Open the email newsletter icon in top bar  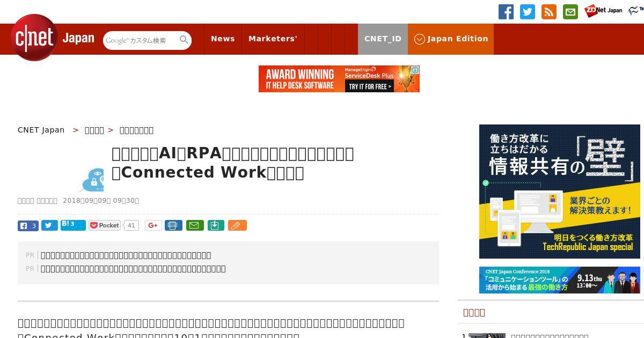pyautogui.click(x=570, y=12)
